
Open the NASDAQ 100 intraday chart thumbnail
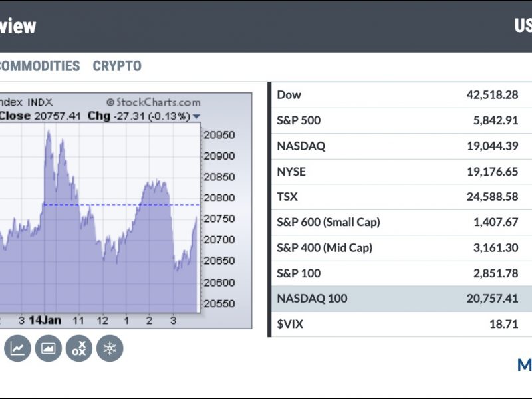pos(126,211)
